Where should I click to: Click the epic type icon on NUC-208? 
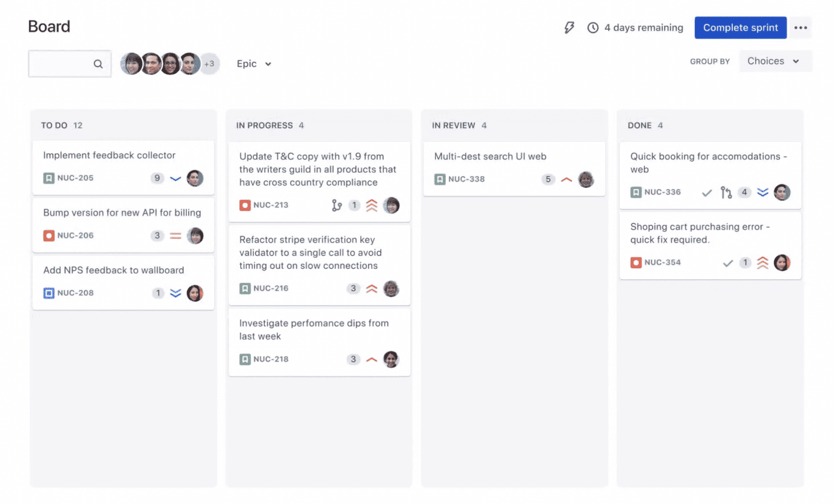click(x=48, y=293)
